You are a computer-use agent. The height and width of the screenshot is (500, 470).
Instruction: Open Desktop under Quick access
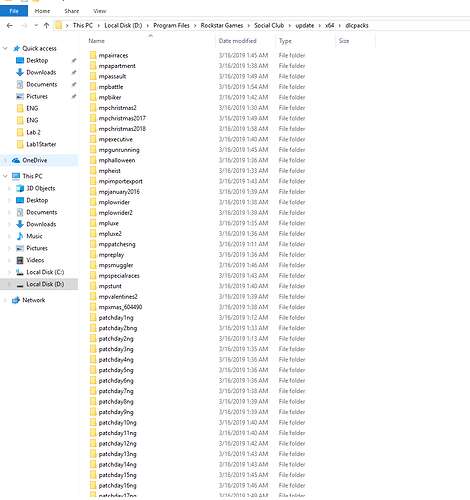click(37, 60)
